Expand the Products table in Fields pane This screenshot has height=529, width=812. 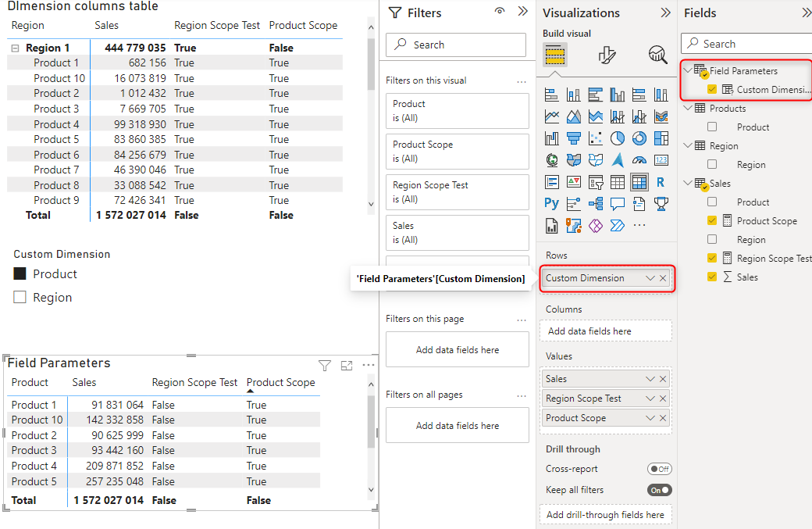689,108
